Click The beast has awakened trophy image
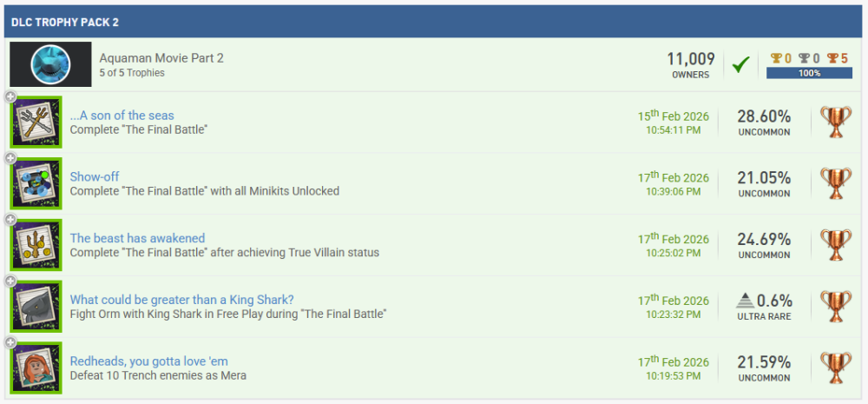Screen dimensions: 868x404 36,245
